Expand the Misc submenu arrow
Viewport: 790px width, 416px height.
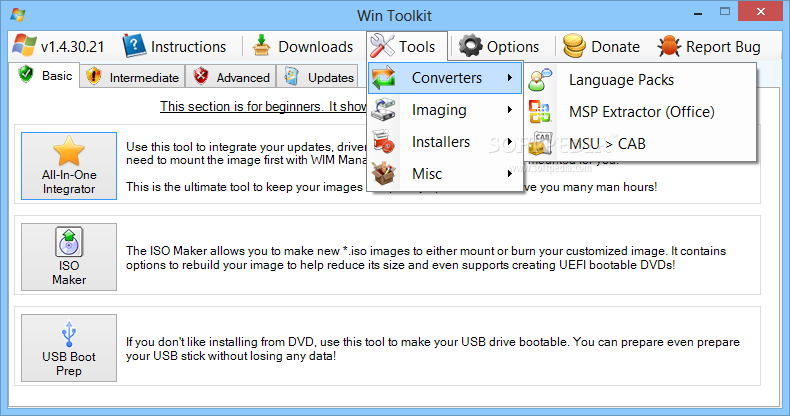[510, 173]
